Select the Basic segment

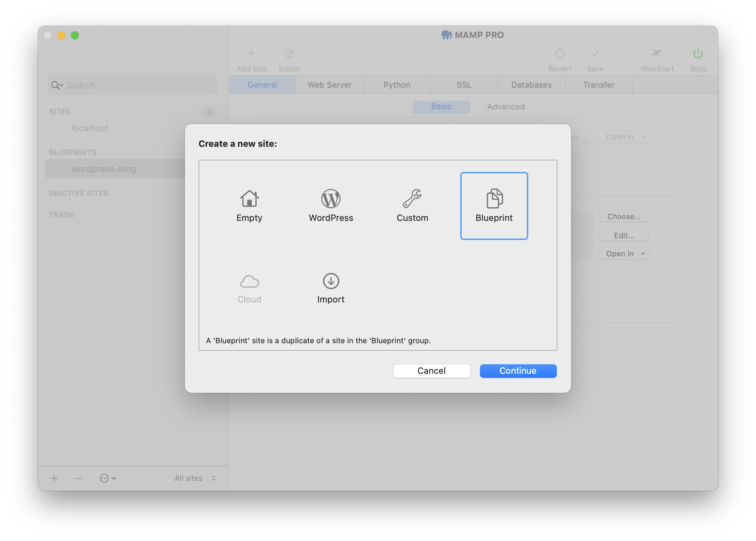click(442, 107)
